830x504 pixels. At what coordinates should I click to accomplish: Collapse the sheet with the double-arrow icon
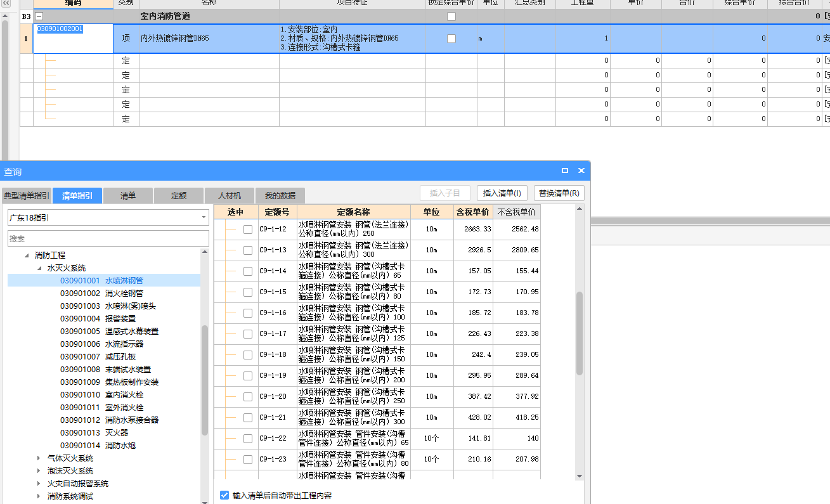(x=6, y=3)
